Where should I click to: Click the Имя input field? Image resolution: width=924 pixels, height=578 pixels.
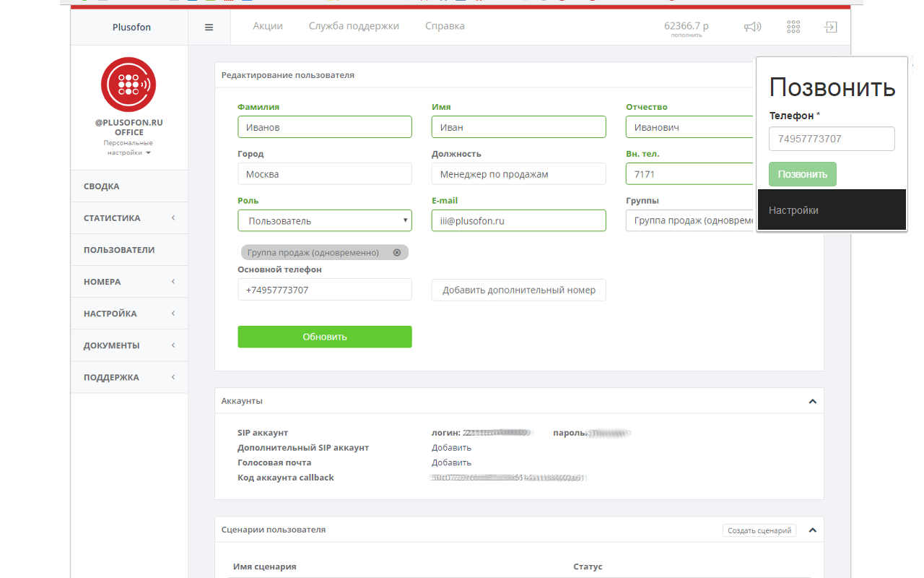[519, 127]
